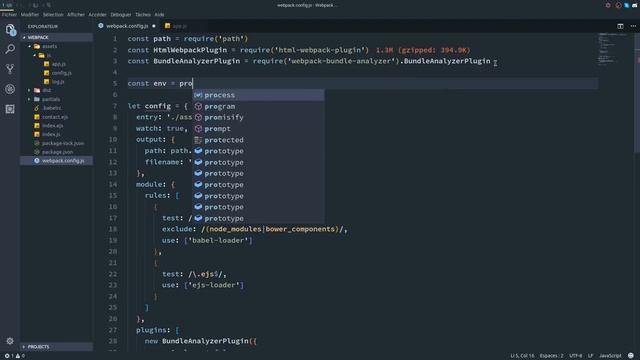Click the errors and warnings status indicator
This screenshot has width=640, height=360.
click(x=15, y=356)
